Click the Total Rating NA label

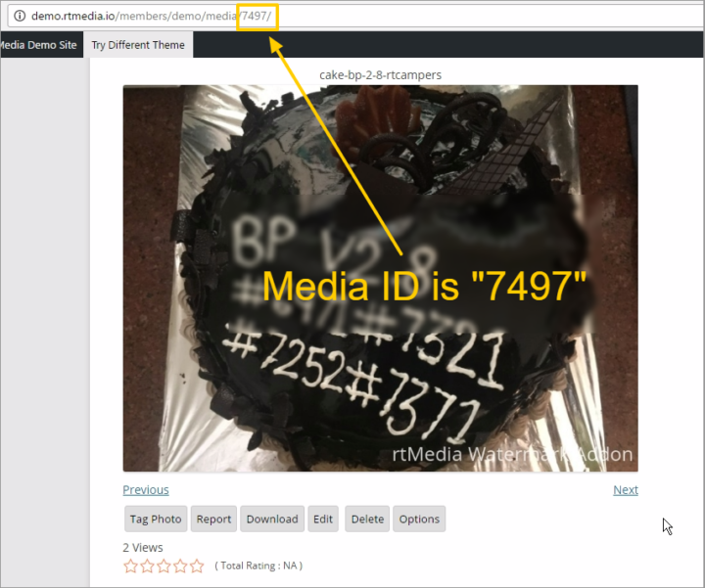click(258, 565)
